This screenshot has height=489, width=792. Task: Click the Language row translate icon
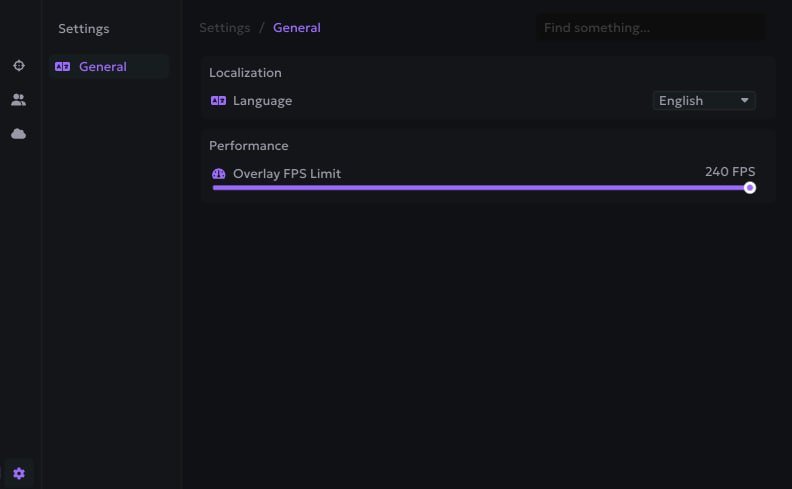(218, 101)
